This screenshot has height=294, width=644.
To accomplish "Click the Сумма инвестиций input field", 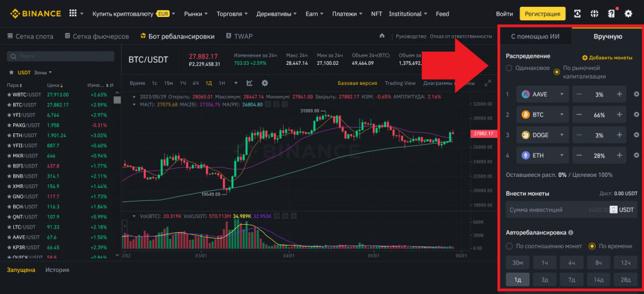I will (x=572, y=210).
